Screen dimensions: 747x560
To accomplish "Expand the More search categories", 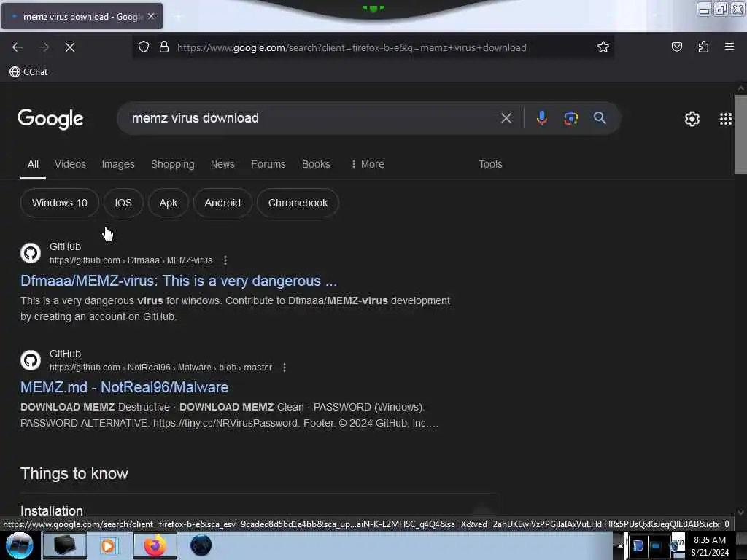I will [x=368, y=164].
